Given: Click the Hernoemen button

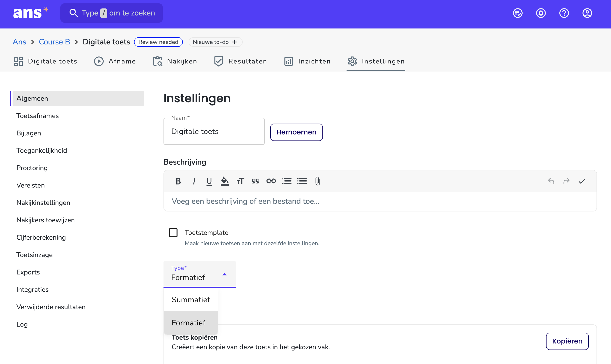Looking at the screenshot, I should (296, 132).
